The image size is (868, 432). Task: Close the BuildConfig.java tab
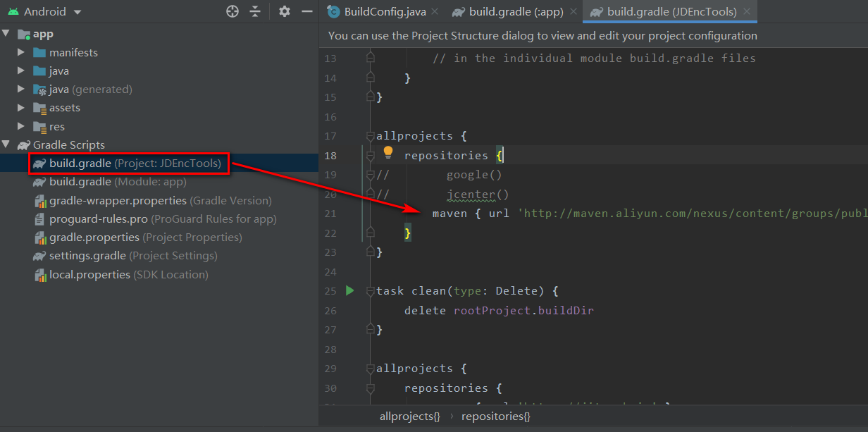[x=434, y=11]
